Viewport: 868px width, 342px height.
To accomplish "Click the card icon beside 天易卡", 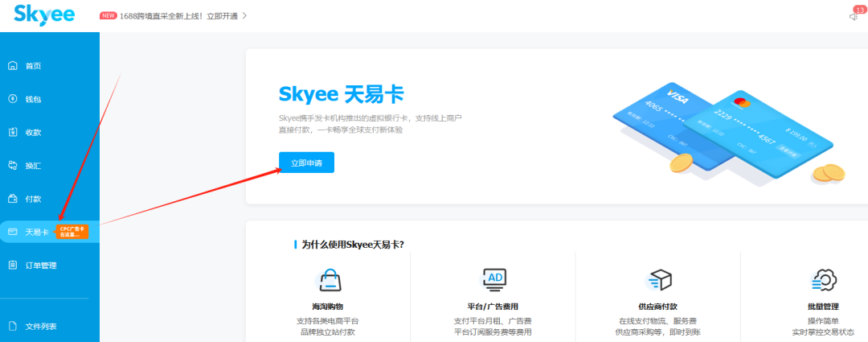I will (x=13, y=232).
